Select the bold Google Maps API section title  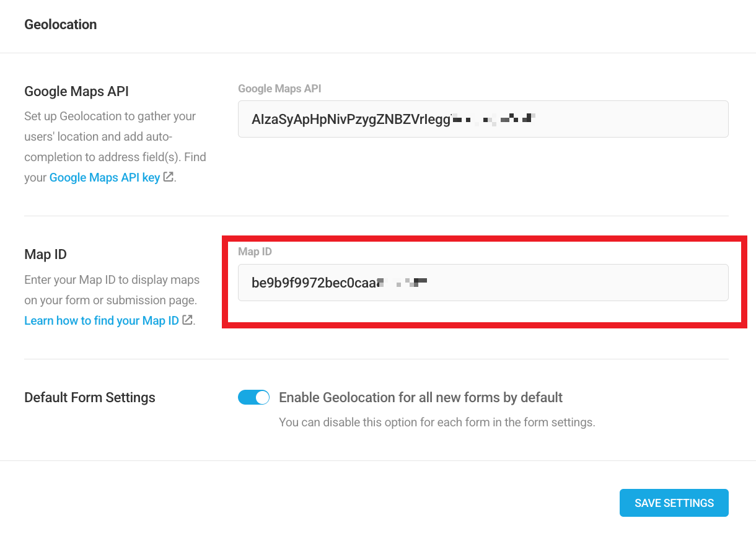click(76, 92)
